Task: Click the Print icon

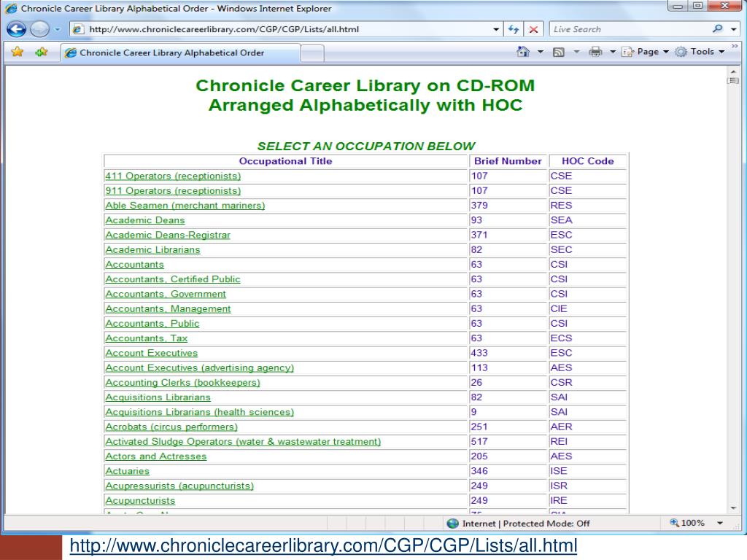Action: [595, 52]
